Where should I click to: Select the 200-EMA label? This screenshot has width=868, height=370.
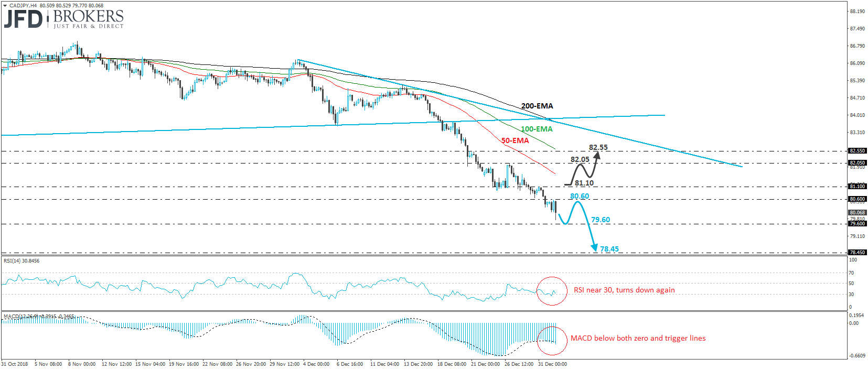[x=537, y=106]
